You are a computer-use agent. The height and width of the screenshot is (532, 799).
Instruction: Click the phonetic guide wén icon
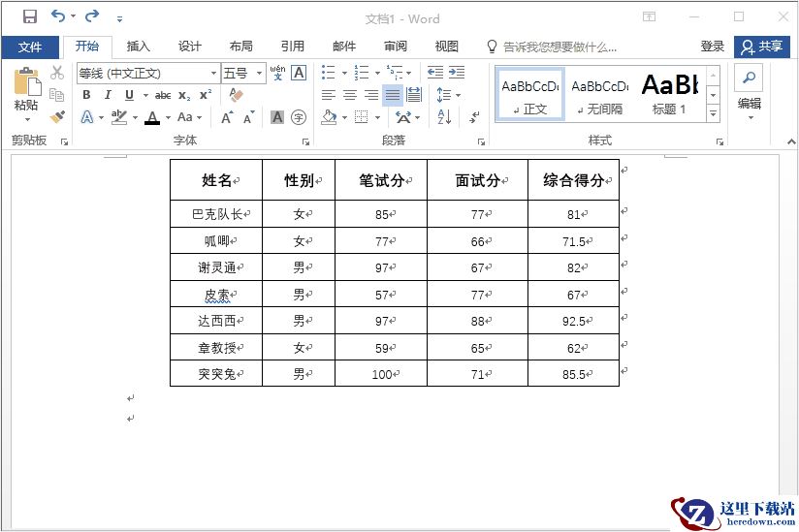point(277,73)
